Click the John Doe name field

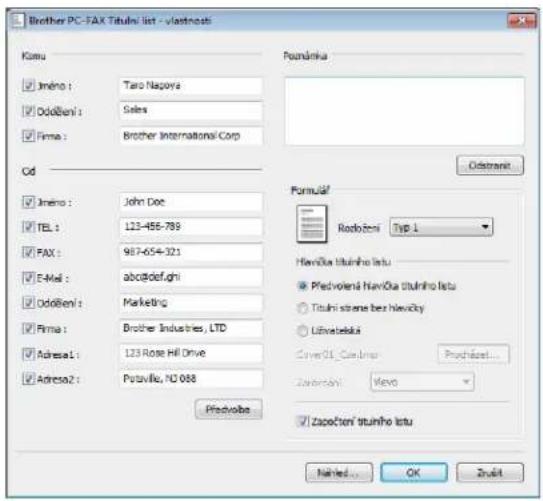tap(191, 202)
